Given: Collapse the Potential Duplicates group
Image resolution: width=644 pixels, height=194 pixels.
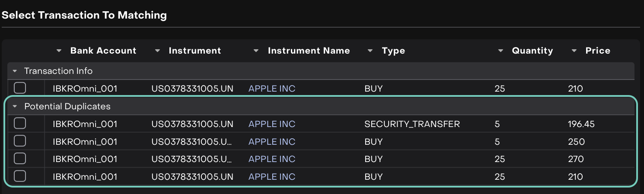Looking at the screenshot, I should (15, 106).
